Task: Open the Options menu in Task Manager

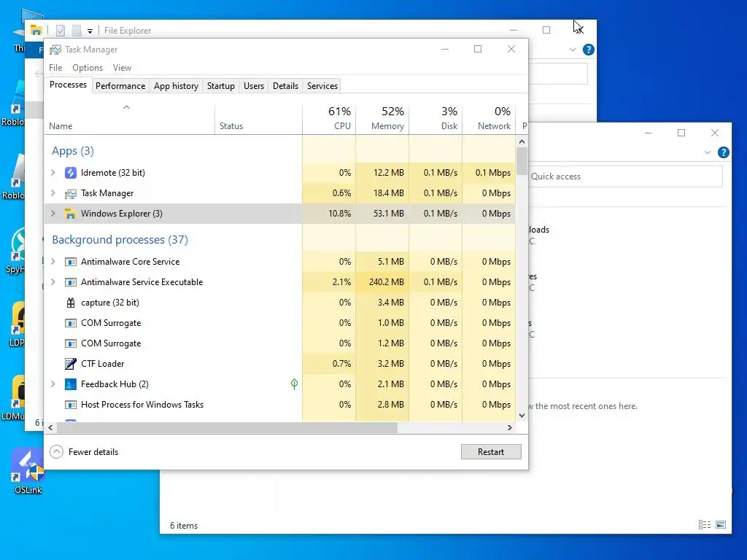Action: pos(88,68)
